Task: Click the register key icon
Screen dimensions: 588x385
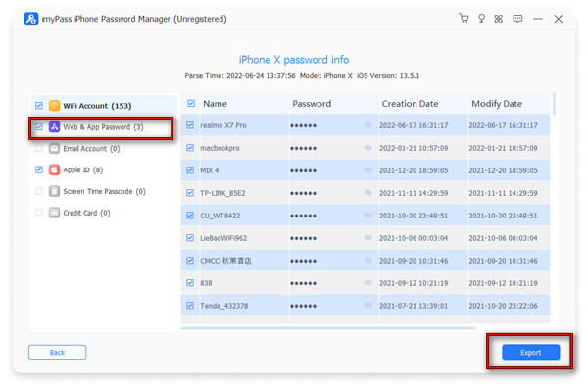Action: 481,18
